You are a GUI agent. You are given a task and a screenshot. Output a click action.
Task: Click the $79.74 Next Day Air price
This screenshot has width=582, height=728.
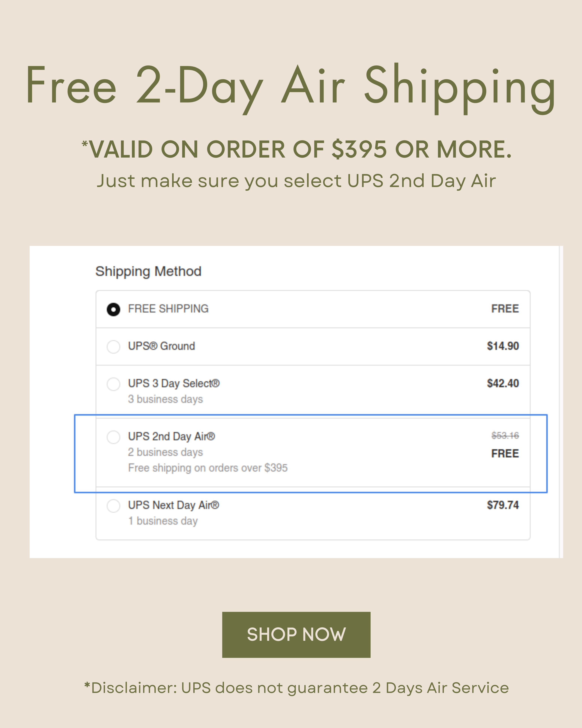click(x=503, y=505)
